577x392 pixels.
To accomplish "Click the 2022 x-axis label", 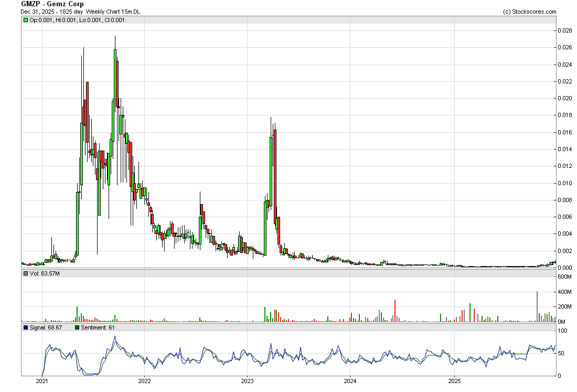I will (x=145, y=382).
